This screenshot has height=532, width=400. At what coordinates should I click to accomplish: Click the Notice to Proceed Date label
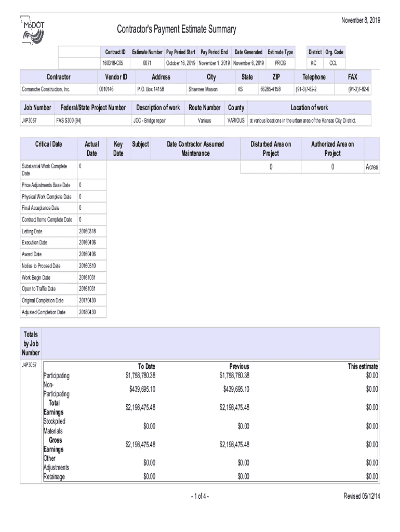41,266
